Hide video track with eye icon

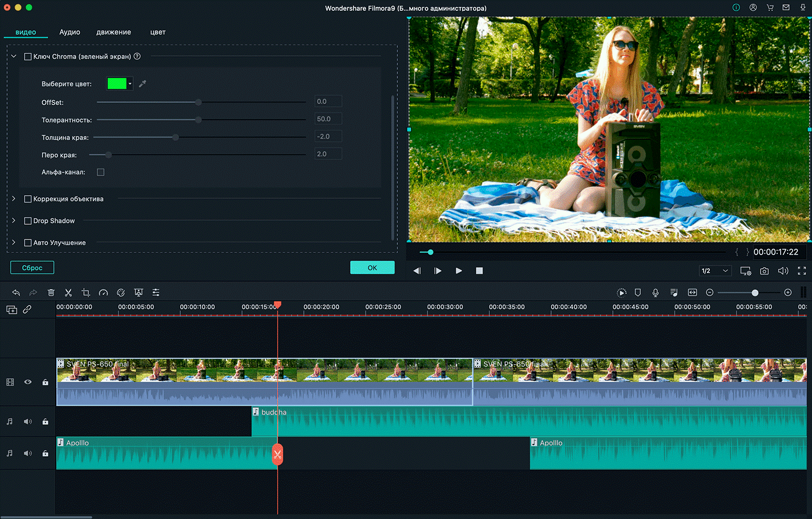point(28,382)
